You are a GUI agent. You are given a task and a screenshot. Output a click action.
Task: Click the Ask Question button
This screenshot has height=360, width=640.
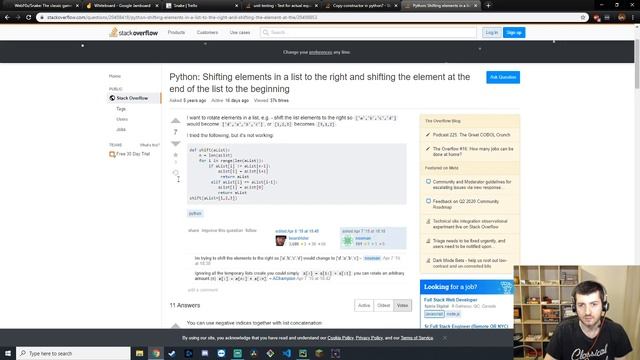click(x=503, y=77)
